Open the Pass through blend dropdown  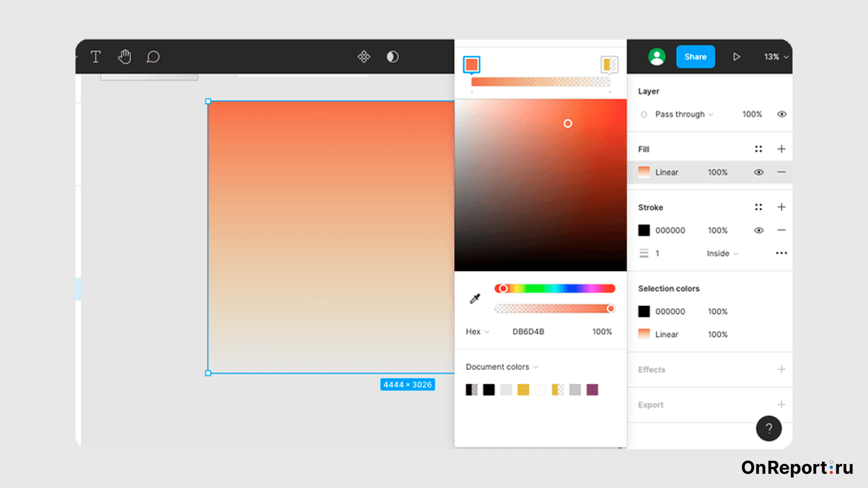pos(684,114)
